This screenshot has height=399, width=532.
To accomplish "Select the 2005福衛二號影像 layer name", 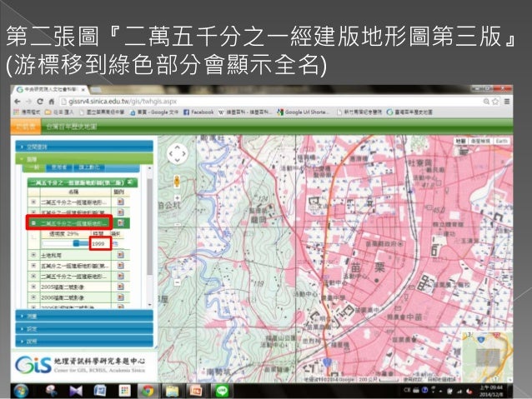I will [63, 287].
